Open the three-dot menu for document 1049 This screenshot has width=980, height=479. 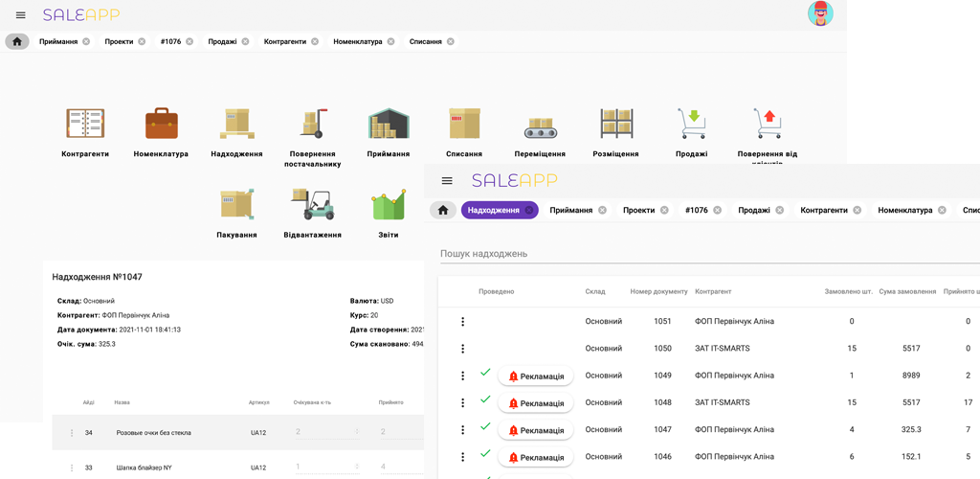(462, 376)
